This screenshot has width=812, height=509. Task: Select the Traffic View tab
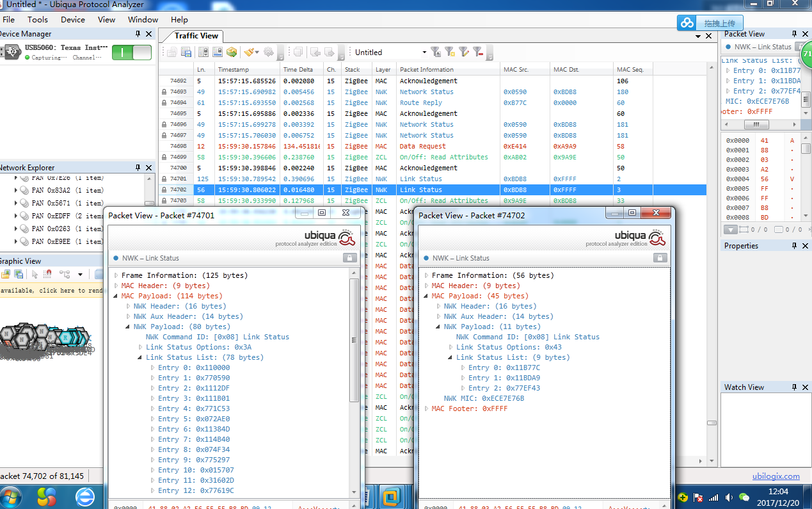click(196, 36)
